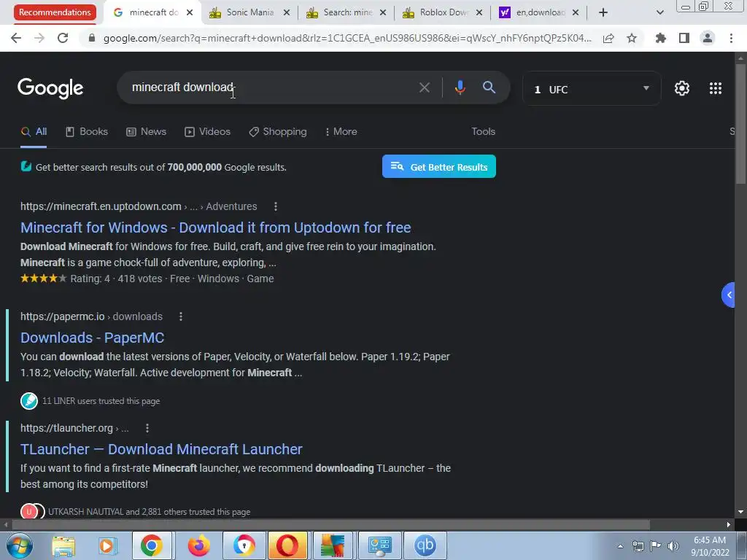Expand the blue side panel arrow
Image resolution: width=747 pixels, height=560 pixels.
pos(729,295)
